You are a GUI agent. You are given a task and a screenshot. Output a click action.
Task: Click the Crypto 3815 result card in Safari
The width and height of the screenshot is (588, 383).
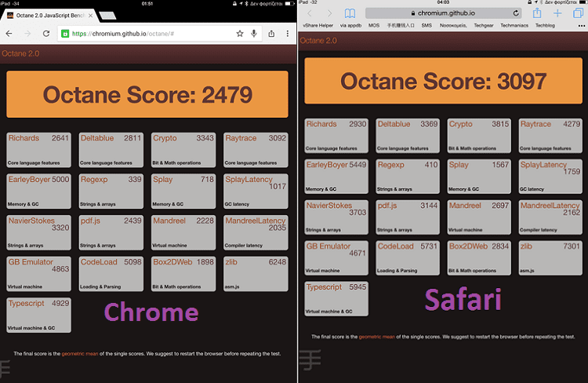tap(479, 136)
